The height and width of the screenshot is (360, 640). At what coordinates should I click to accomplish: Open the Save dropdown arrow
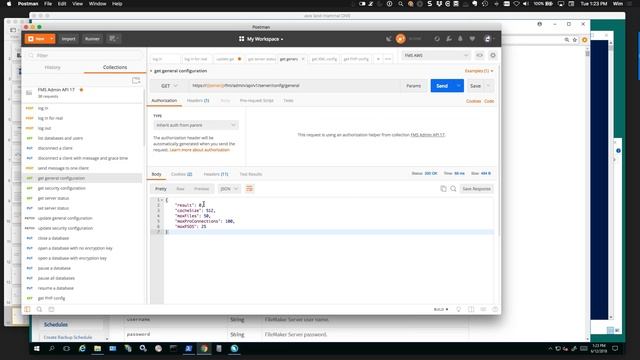488,86
